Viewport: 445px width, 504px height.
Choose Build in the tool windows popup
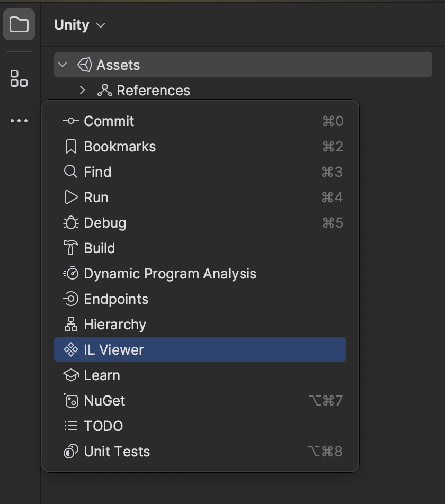point(200,248)
